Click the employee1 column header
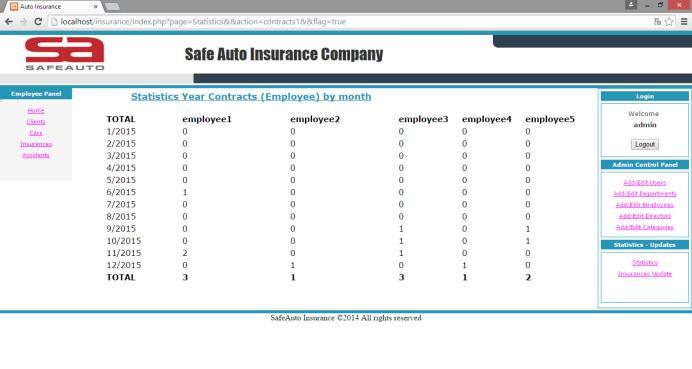 click(x=207, y=119)
